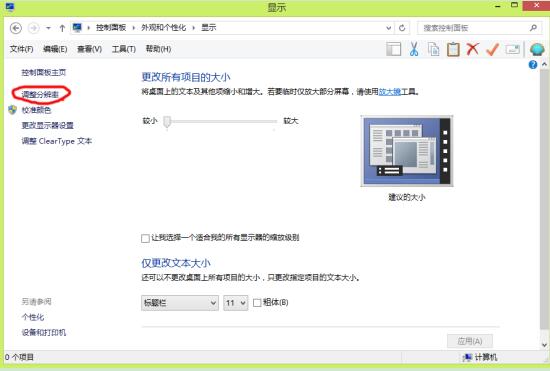Click the window icon in title bar
Viewport: 550px width, 371px height.
[x=10, y=6]
